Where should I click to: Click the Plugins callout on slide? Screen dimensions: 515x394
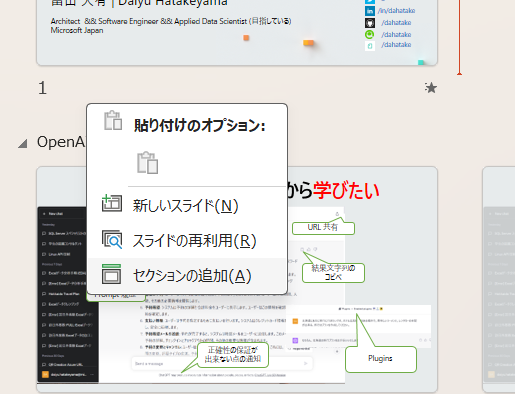[x=381, y=359]
